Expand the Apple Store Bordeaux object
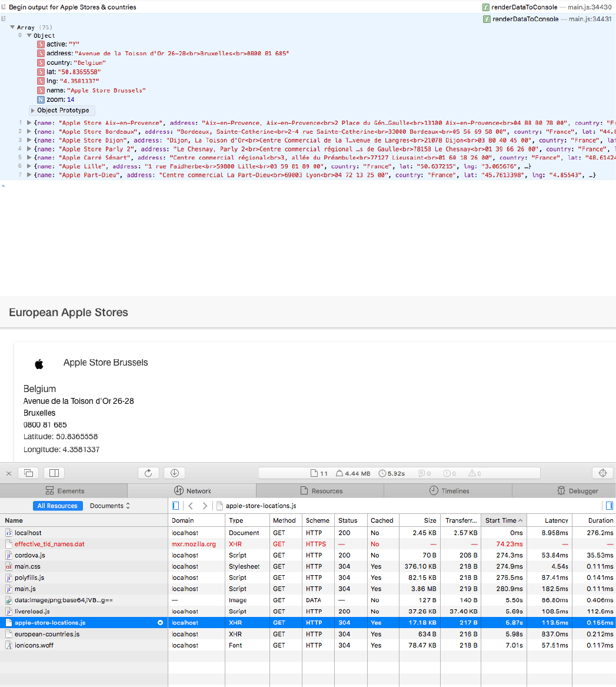The height and width of the screenshot is (687, 616). pos(29,131)
